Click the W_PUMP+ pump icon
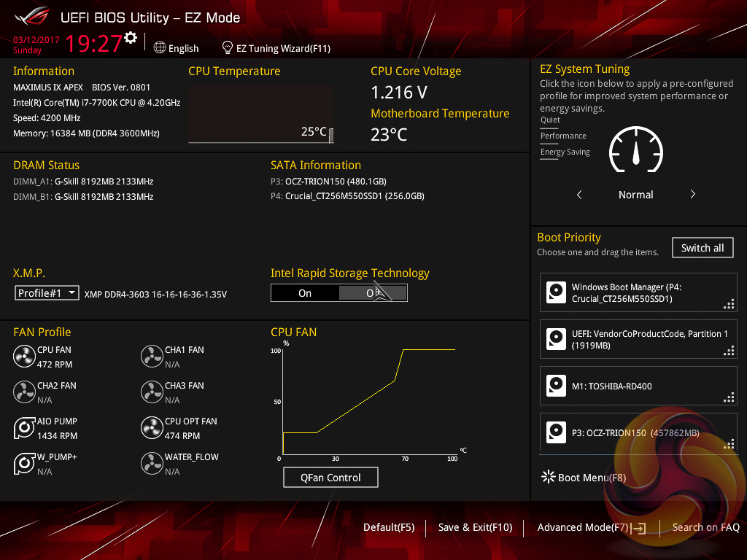Image resolution: width=747 pixels, height=560 pixels. coord(24,464)
